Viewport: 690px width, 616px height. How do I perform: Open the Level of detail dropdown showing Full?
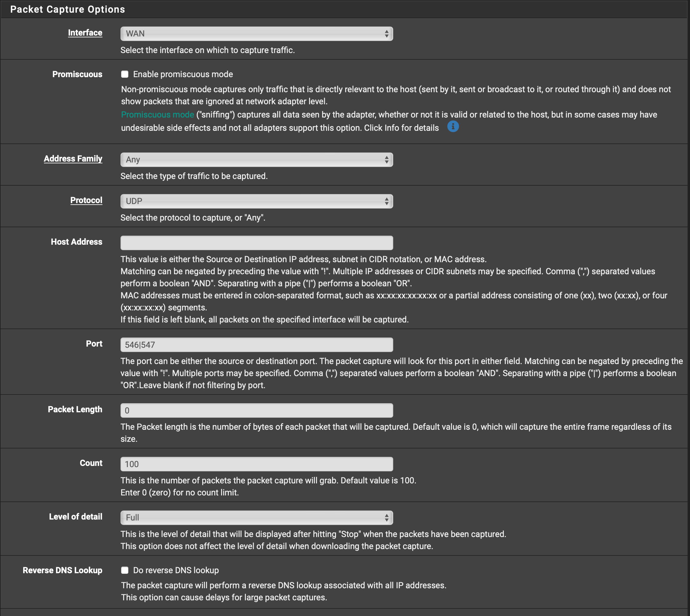pos(256,517)
